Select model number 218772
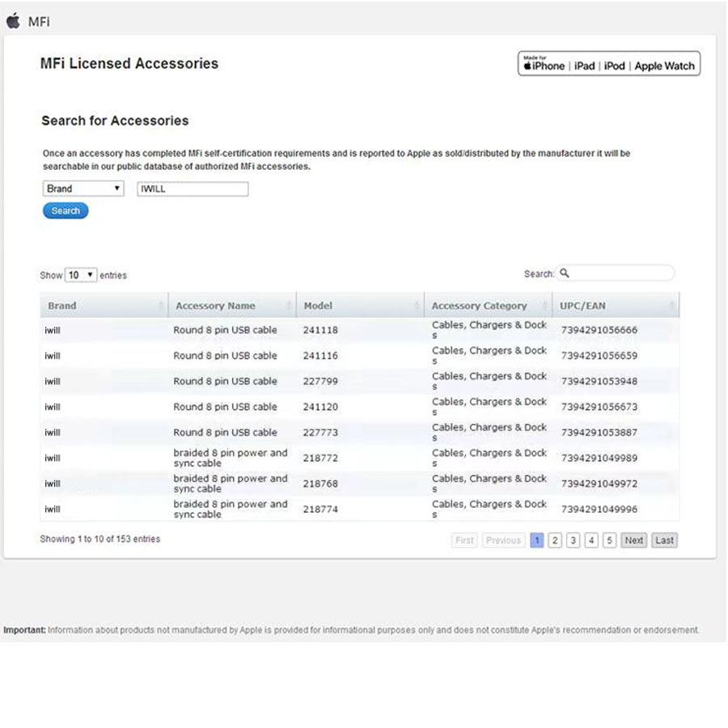This screenshot has width=728, height=728. pos(320,458)
